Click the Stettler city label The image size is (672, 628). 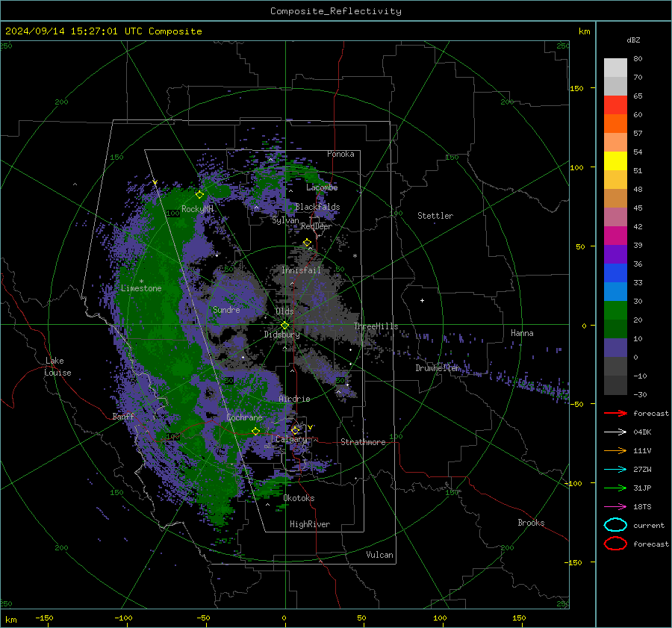pos(435,216)
